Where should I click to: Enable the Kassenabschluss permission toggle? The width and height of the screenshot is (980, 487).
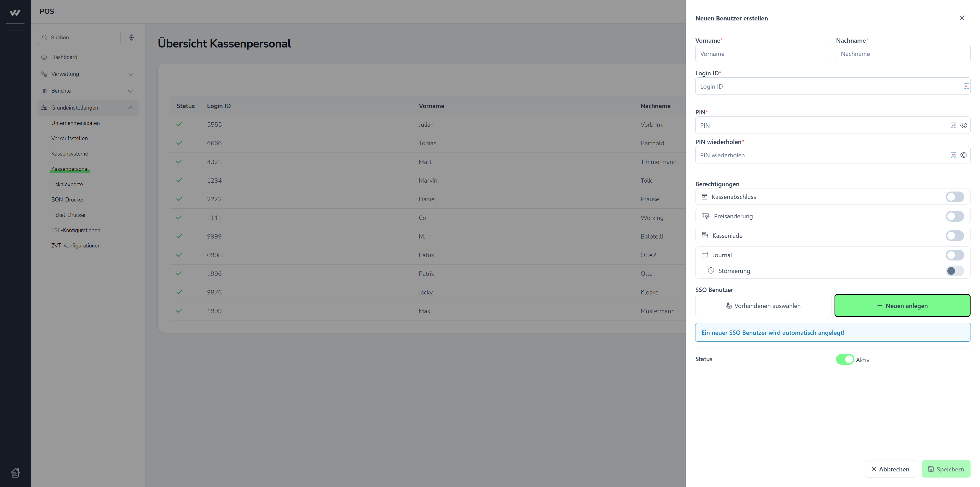click(x=954, y=197)
